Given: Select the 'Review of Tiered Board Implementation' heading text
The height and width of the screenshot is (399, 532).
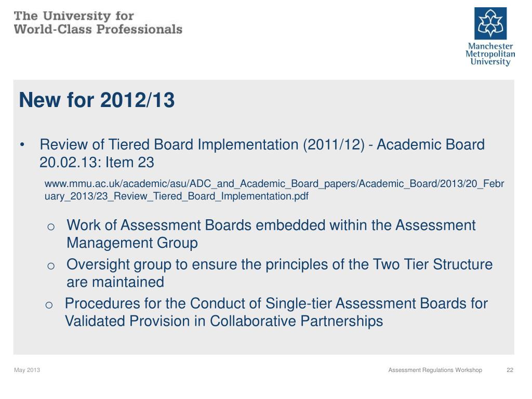Looking at the screenshot, I should pyautogui.click(x=168, y=144).
